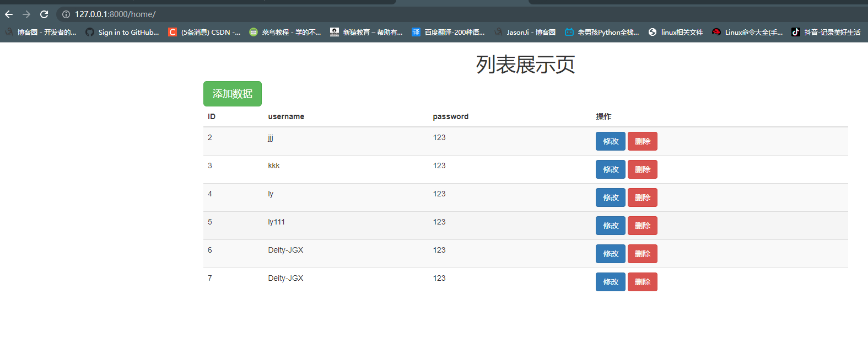868x358 pixels.
Task: Click 删除 for user ly111
Action: (x=643, y=226)
